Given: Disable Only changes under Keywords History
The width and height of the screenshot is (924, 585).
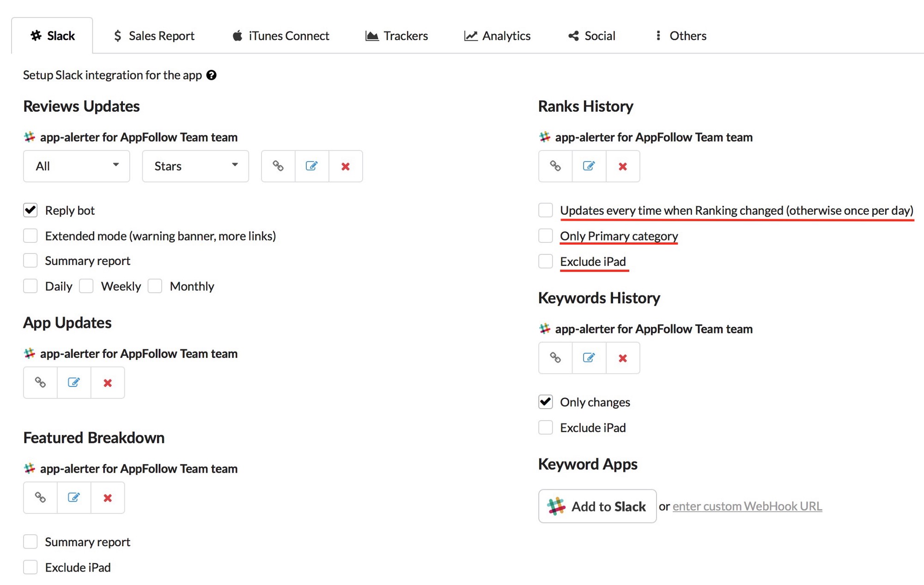Looking at the screenshot, I should (546, 402).
